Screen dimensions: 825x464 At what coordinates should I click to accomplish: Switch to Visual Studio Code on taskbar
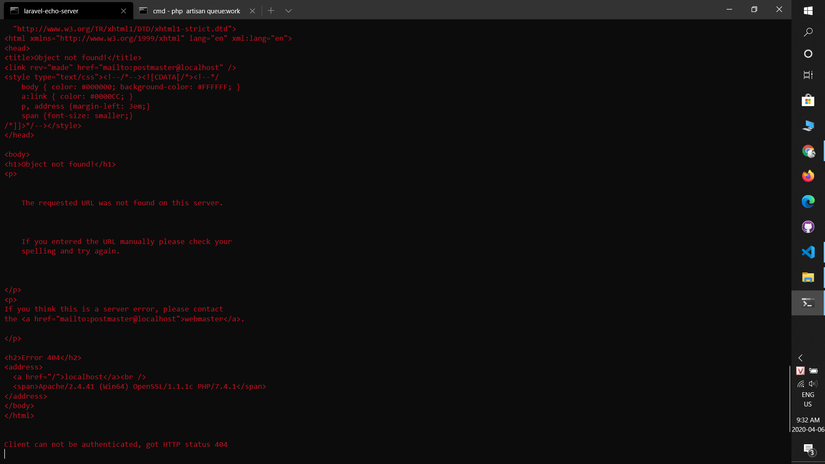click(808, 252)
